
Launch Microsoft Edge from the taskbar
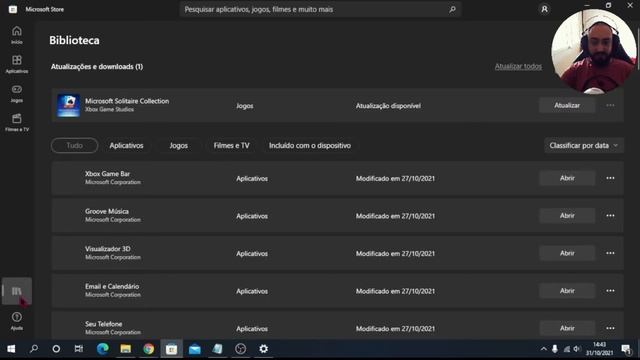tap(102, 349)
